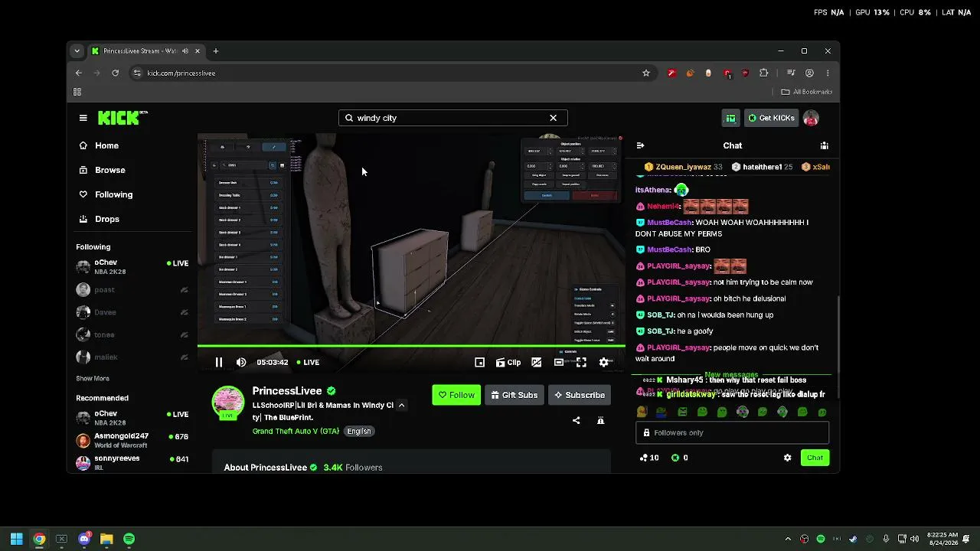Screen dimensions: 980x551
Task: Go to Home in the sidebar
Action: point(100,145)
